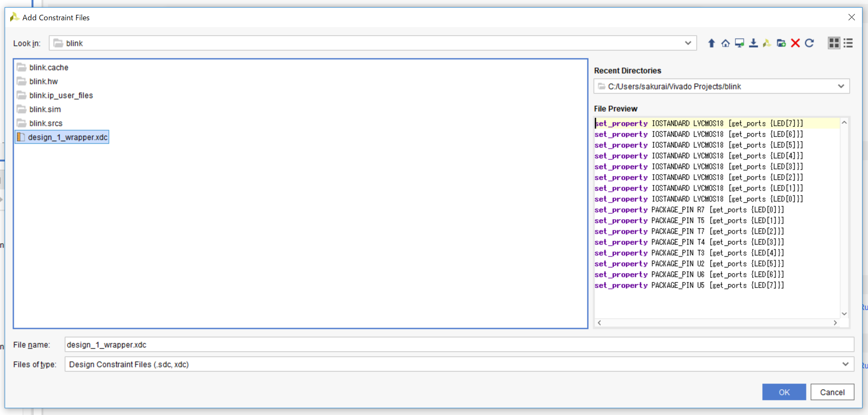
Task: Open the Files of type dropdown
Action: [845, 364]
